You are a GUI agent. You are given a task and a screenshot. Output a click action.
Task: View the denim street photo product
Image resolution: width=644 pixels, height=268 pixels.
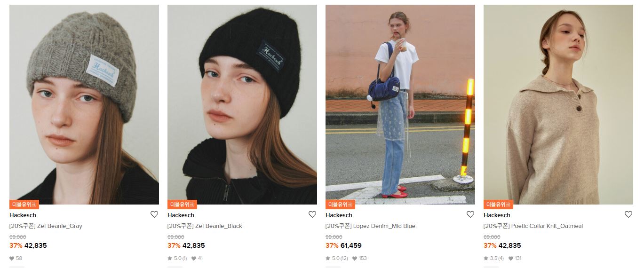400,104
